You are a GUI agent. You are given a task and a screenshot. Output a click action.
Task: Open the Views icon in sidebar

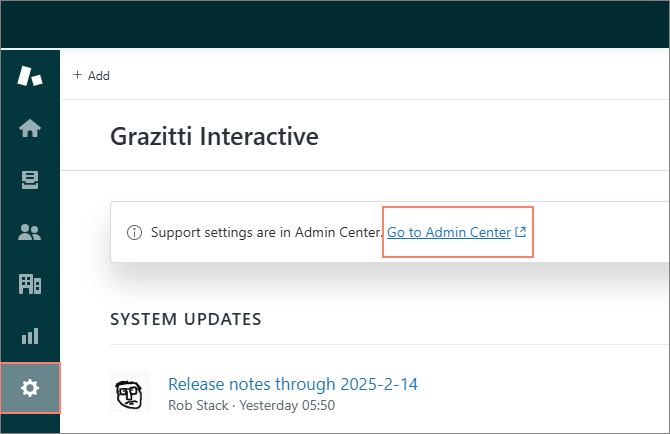pyautogui.click(x=30, y=180)
